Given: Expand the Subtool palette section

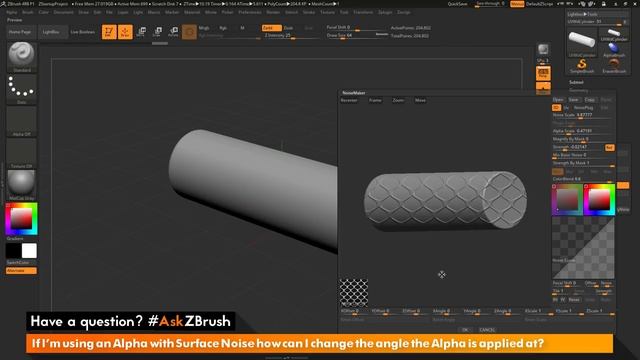Looking at the screenshot, I should pyautogui.click(x=576, y=82).
